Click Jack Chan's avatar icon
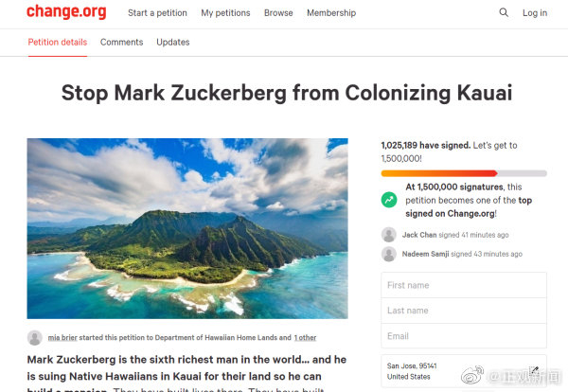The height and width of the screenshot is (392, 568). click(388, 234)
